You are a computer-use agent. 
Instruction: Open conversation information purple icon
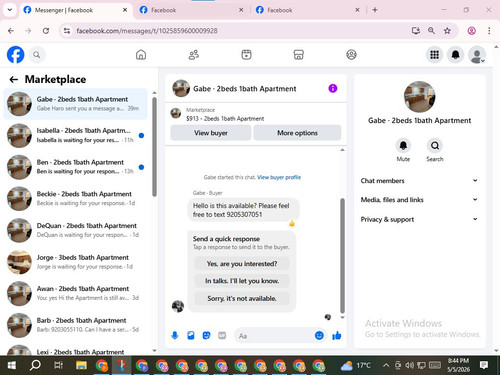[x=333, y=88]
